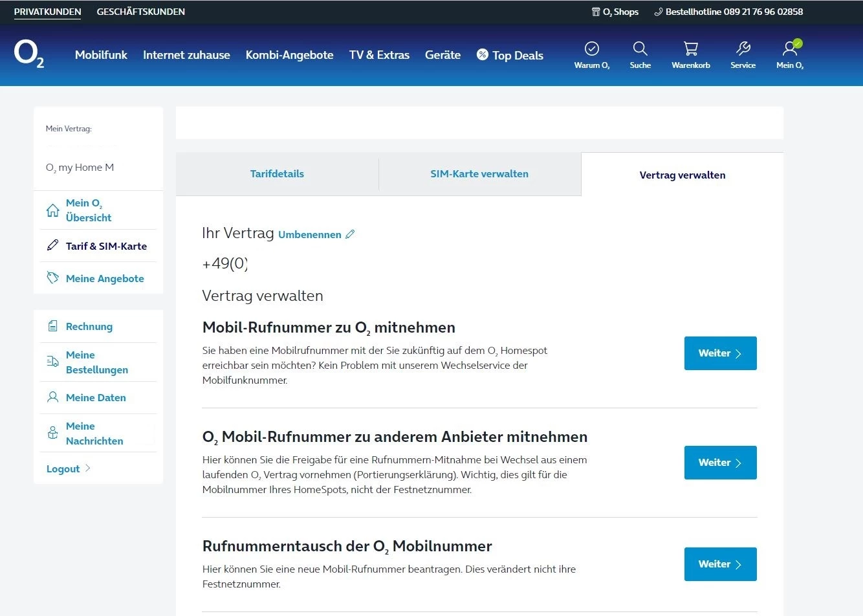
Task: Open the Mein O2 profile icon
Action: (x=790, y=49)
